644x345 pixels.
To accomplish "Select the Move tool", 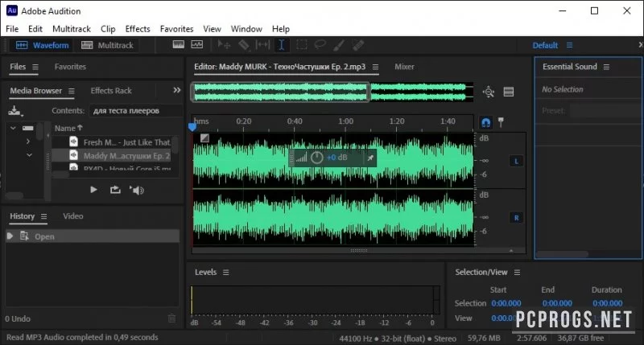I will point(224,45).
